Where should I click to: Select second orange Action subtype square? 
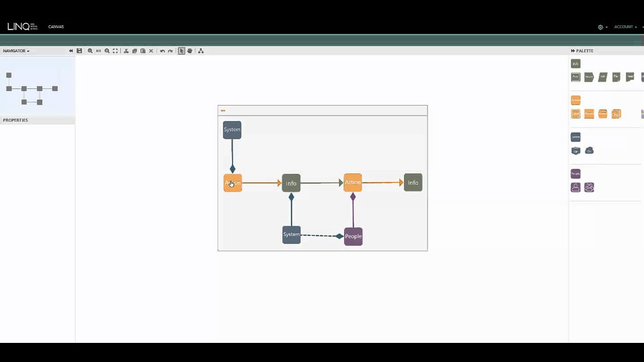589,114
